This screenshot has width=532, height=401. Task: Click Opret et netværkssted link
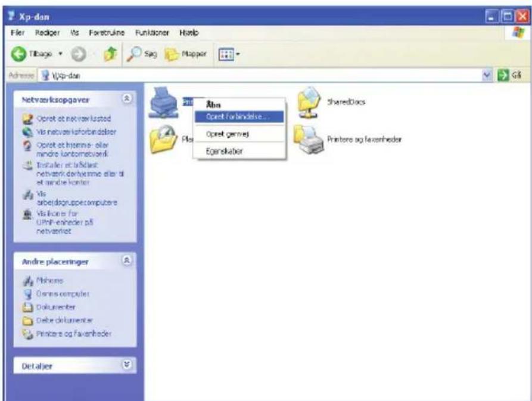pyautogui.click(x=74, y=119)
